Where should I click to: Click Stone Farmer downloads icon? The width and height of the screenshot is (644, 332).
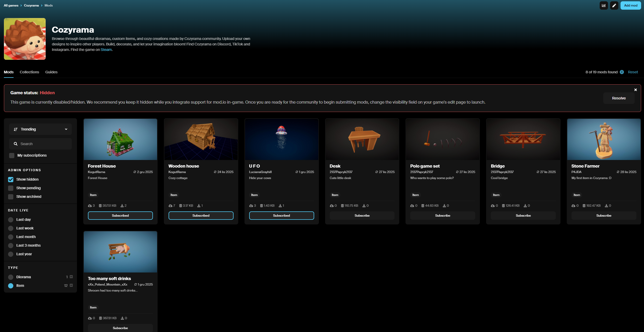pyautogui.click(x=606, y=206)
